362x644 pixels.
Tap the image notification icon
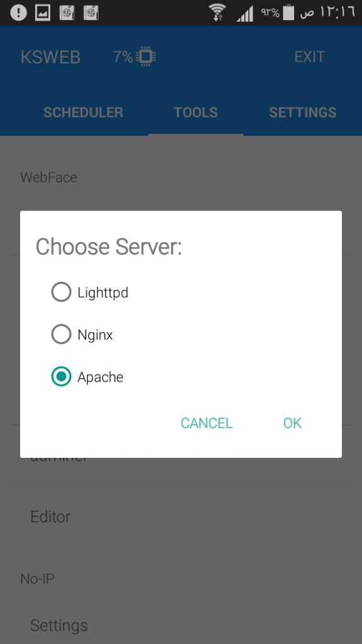pos(43,13)
